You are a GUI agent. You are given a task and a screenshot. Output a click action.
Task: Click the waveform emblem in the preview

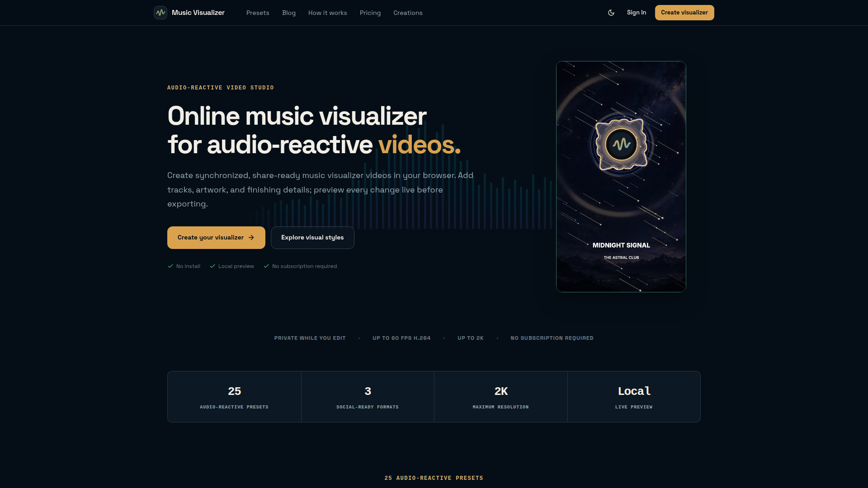(622, 145)
